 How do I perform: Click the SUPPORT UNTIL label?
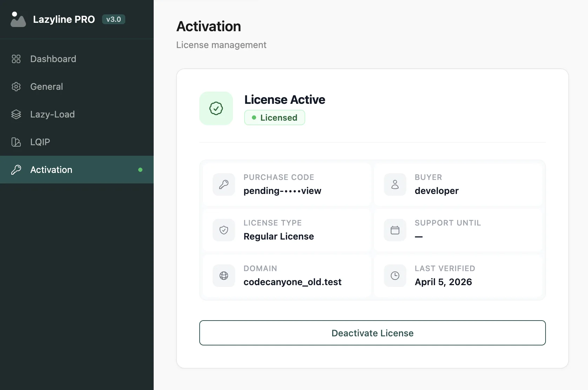(x=448, y=223)
